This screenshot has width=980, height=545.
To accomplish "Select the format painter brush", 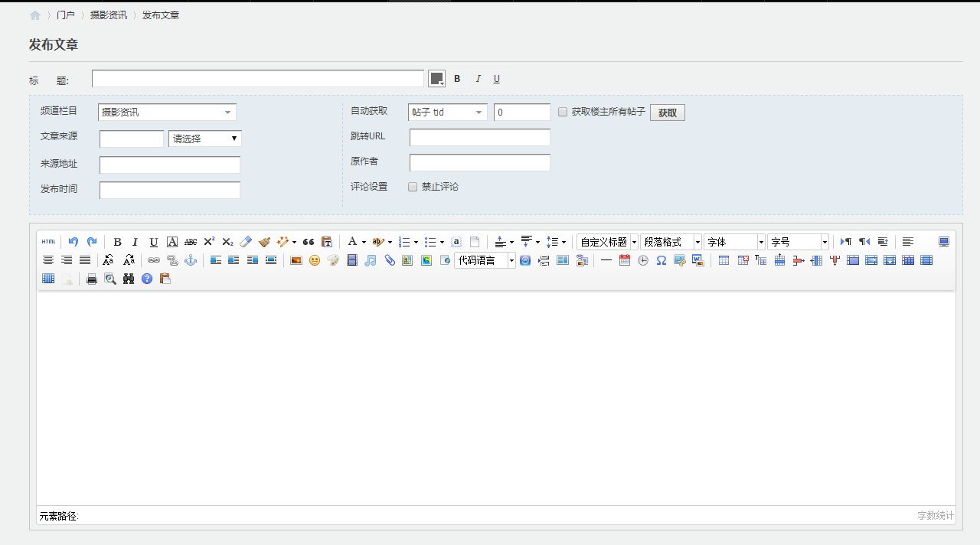I will (x=264, y=242).
